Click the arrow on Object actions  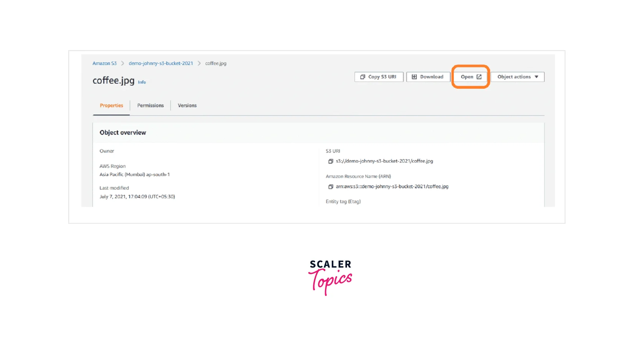pyautogui.click(x=536, y=77)
